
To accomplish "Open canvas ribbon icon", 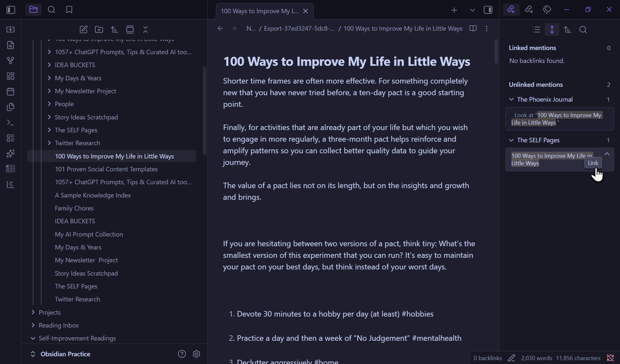I will [x=10, y=76].
